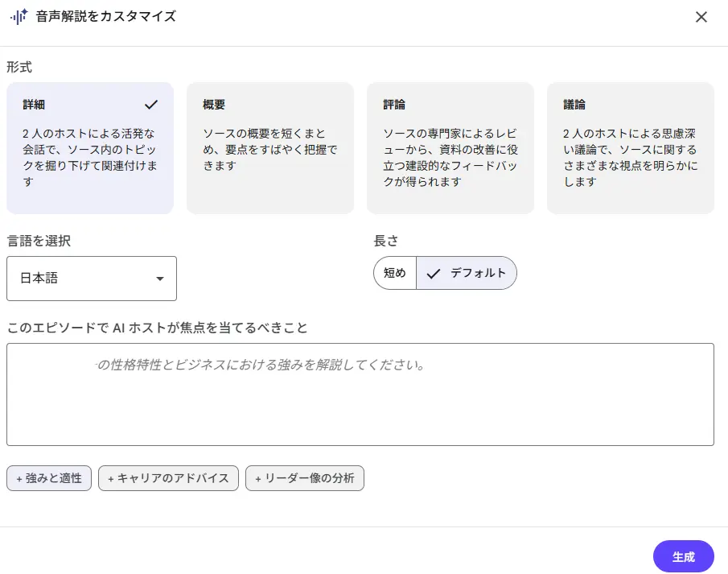Pick the 議論 format card
This screenshot has height=574, width=728.
631,148
